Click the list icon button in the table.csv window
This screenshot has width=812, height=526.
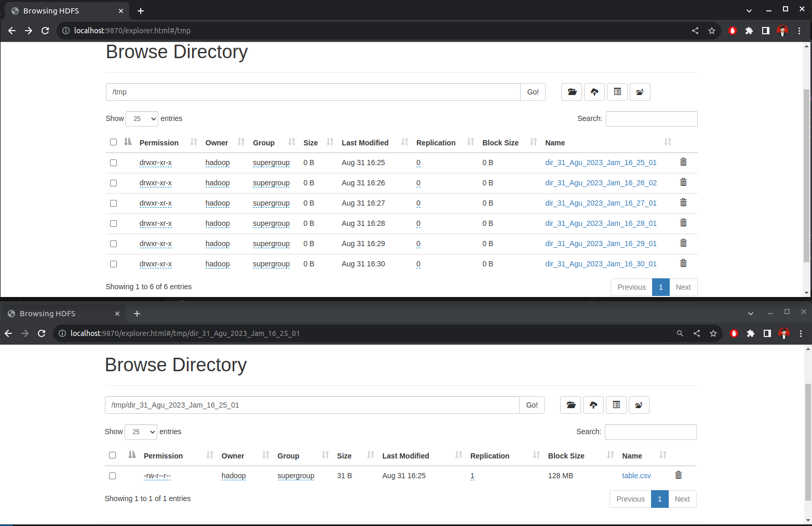tap(616, 405)
